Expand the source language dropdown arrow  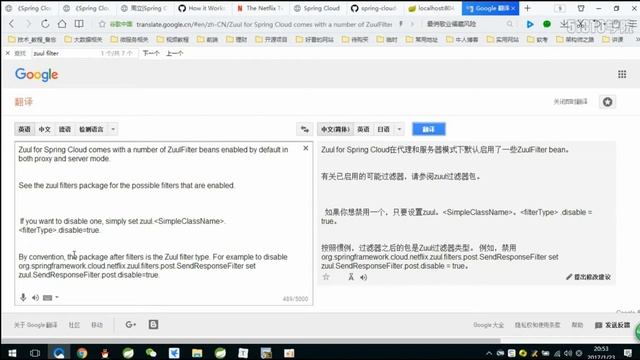(113, 129)
